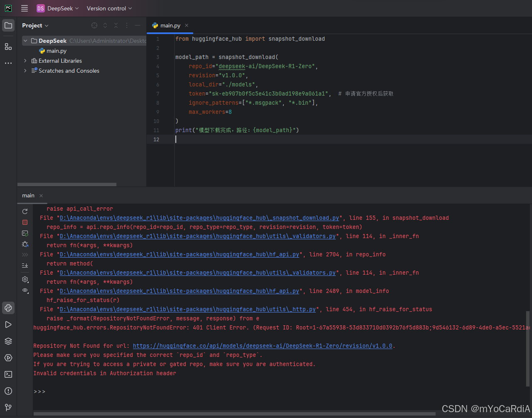Open the Version control dropdown
The width and height of the screenshot is (532, 418).
109,8
